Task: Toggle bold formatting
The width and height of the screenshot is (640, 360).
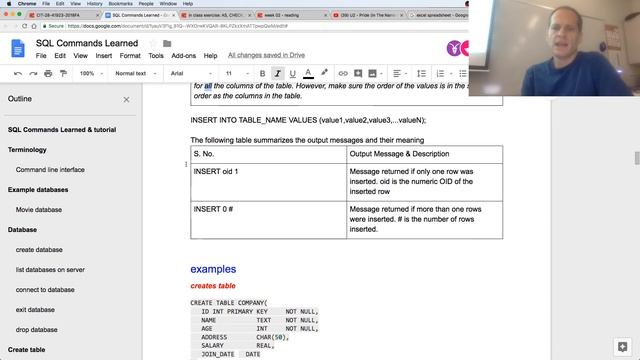Action: pos(262,73)
